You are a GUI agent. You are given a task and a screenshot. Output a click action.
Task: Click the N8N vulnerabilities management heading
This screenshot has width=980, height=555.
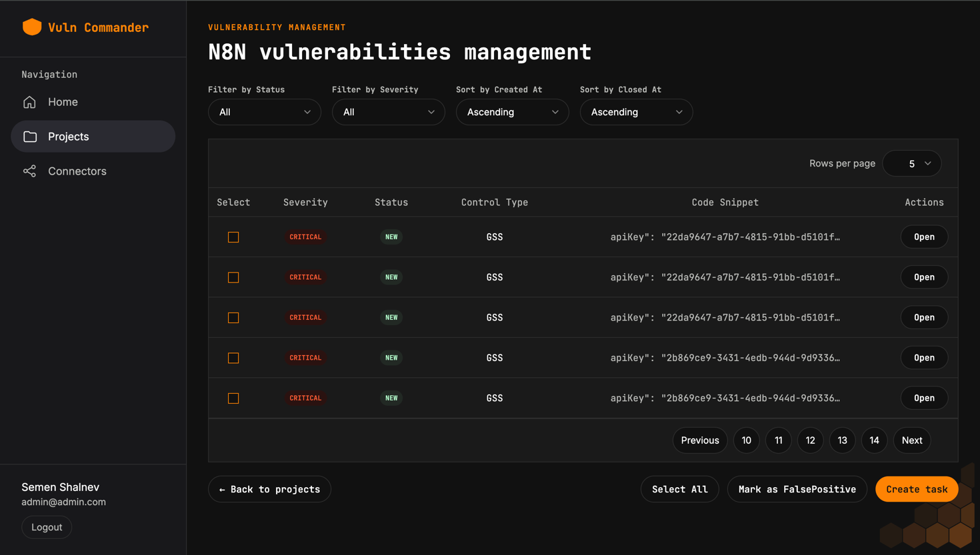click(x=399, y=52)
